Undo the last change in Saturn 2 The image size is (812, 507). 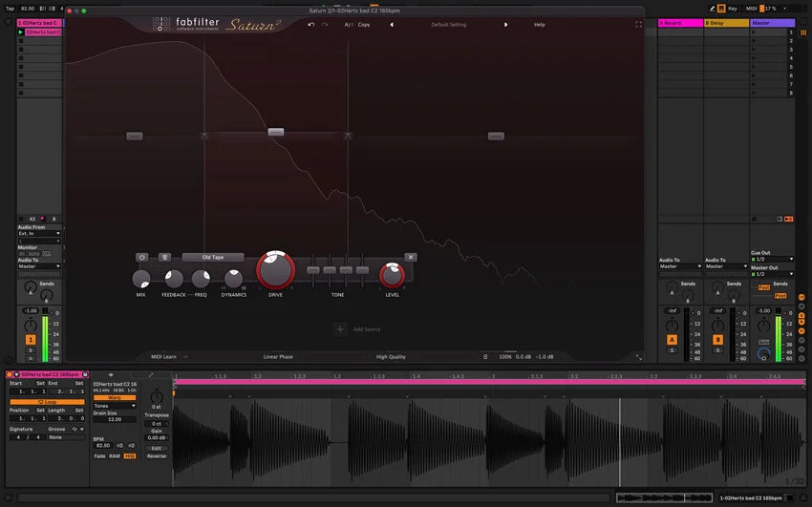311,24
